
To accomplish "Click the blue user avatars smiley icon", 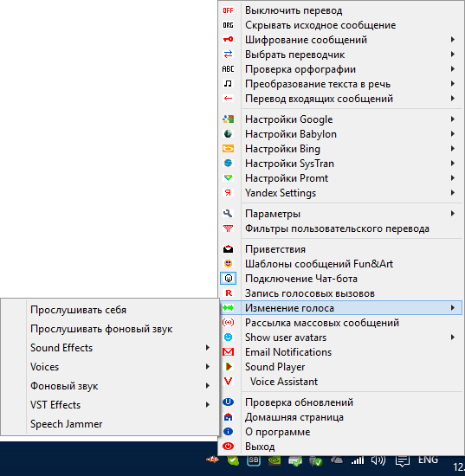I will pyautogui.click(x=228, y=337).
